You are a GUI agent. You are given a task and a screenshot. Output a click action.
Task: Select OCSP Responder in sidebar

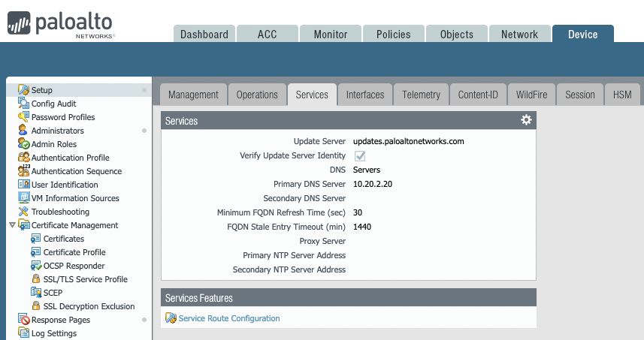click(74, 266)
